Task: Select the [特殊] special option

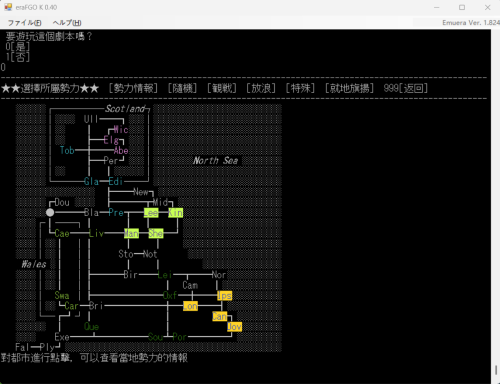Action: (300, 88)
